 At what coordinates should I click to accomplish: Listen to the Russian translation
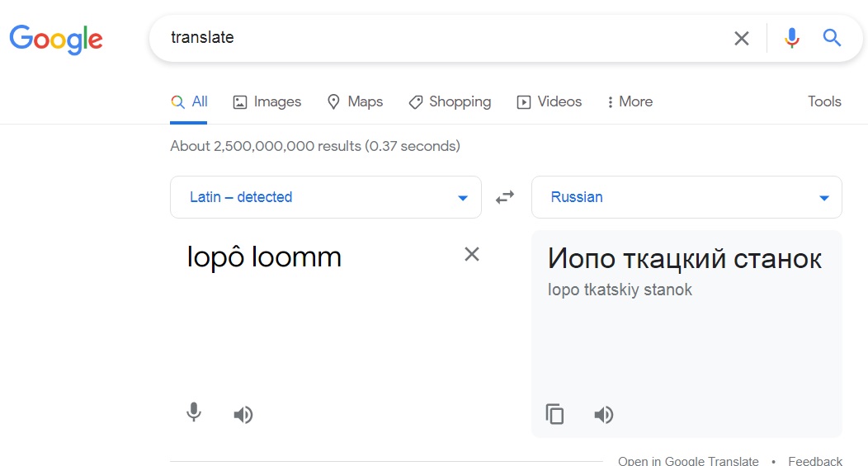tap(604, 414)
